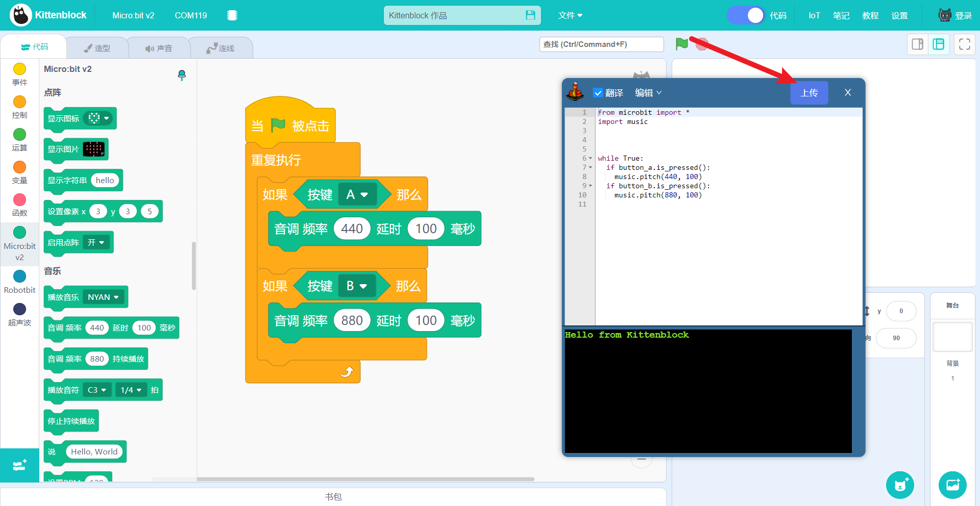The height and width of the screenshot is (506, 980).
Task: Close the code panel with X
Action: (x=848, y=92)
